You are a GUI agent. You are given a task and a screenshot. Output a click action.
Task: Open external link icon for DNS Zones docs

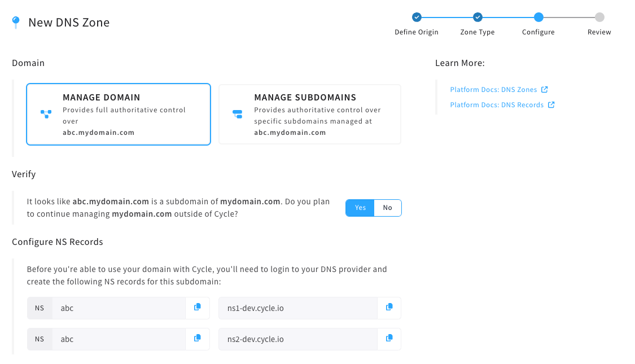[544, 90]
